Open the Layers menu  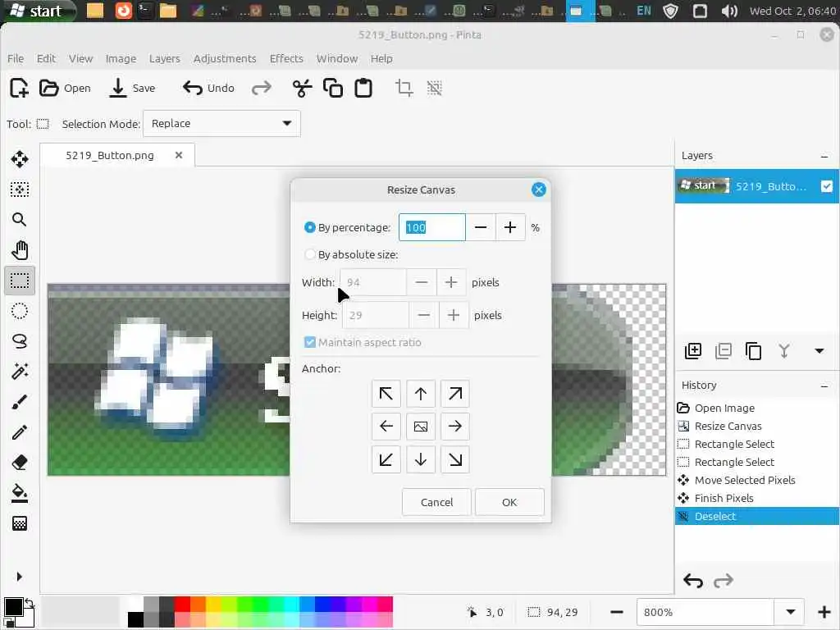pyautogui.click(x=164, y=58)
